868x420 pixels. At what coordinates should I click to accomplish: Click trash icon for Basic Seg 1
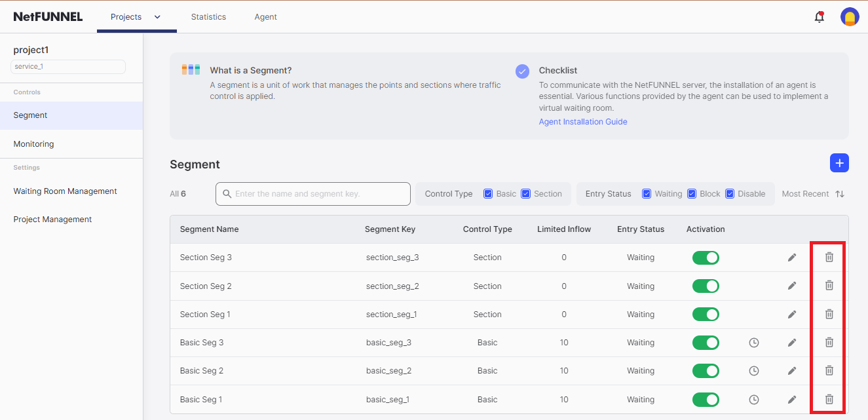829,399
